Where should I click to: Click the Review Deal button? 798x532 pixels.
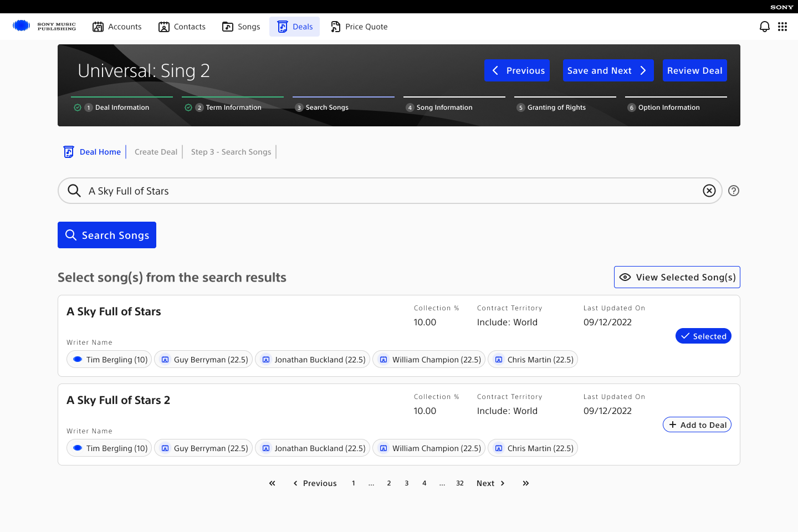coord(695,70)
